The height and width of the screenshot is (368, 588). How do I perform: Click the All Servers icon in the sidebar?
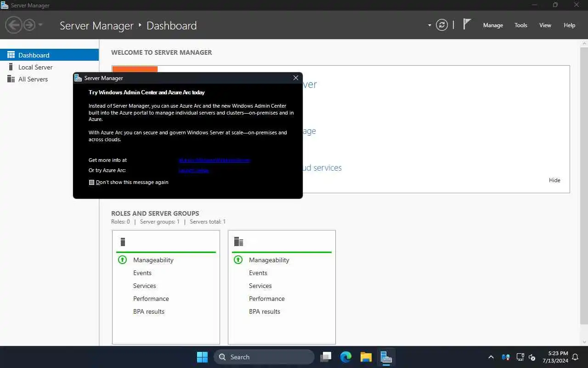[11, 79]
